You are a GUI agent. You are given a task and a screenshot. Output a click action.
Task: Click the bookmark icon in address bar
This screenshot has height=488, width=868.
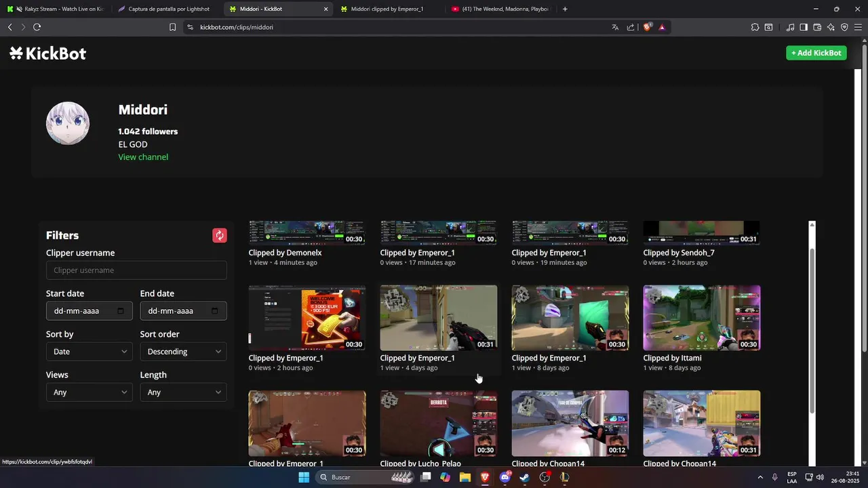pos(172,27)
